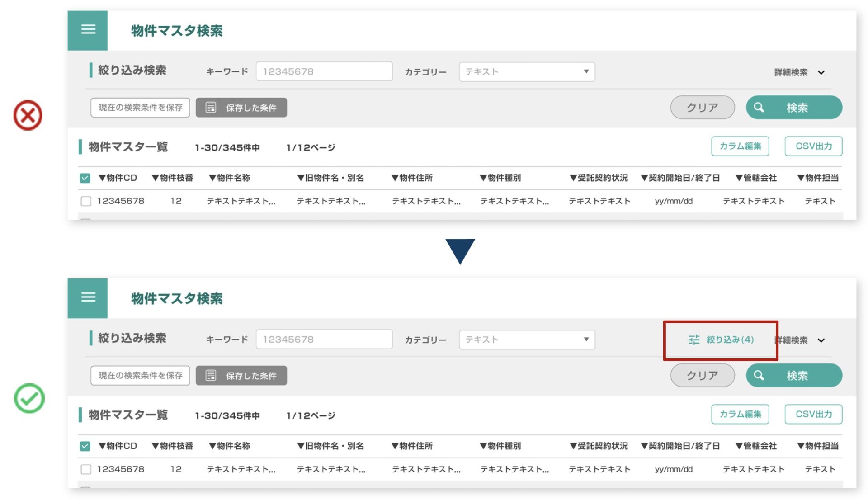This screenshot has width=868, height=500.
Task: Click the keyword input containing 12345678
Action: point(324,71)
